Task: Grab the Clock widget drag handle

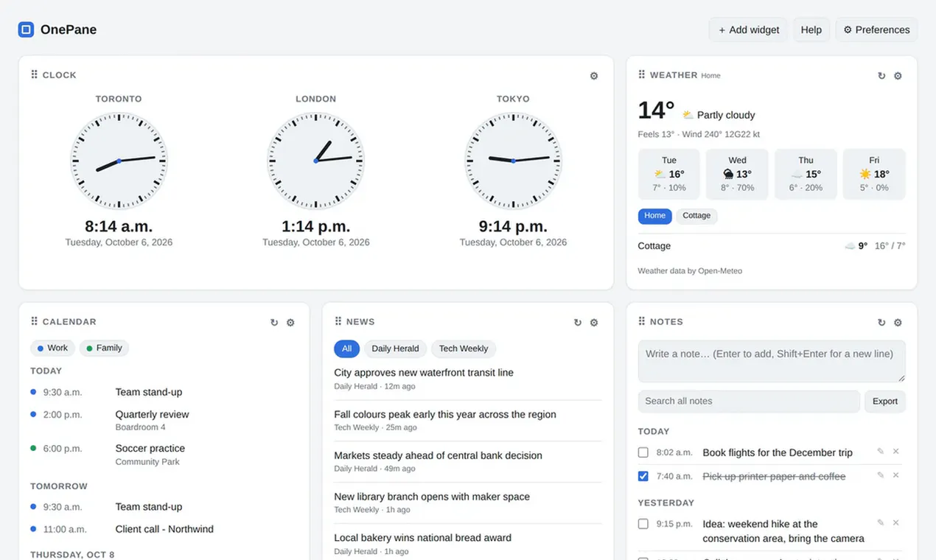Action: (x=34, y=74)
